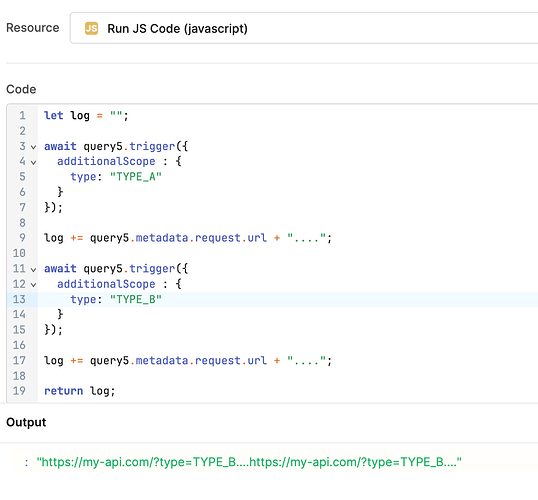Click line number 13 in the gutter
The image size is (538, 500).
click(19, 300)
